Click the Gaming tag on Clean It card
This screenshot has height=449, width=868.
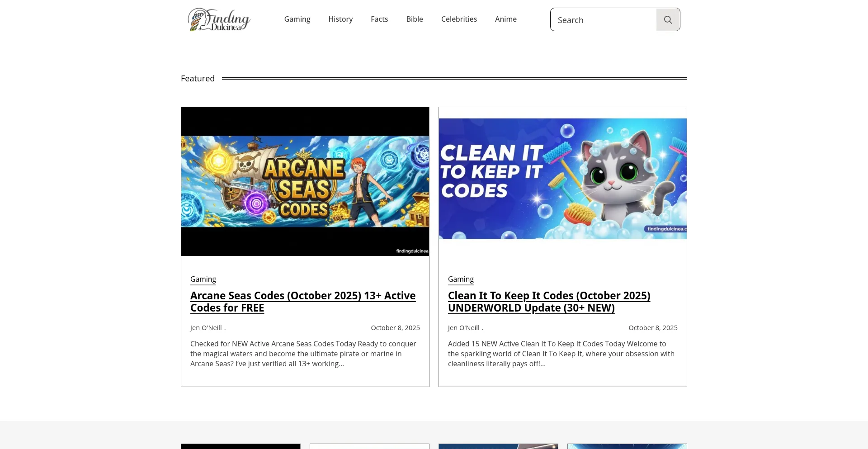pyautogui.click(x=461, y=279)
